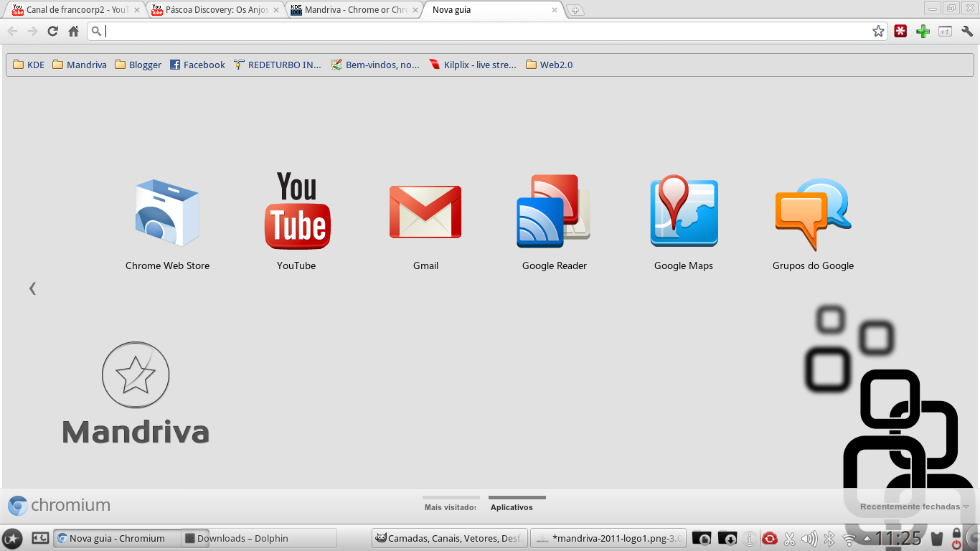980x551 pixels.
Task: Open the Mandriva bookmarks folder
Action: coord(79,65)
